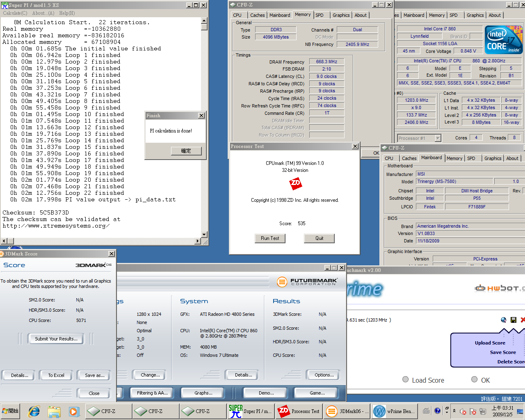Click Upload Score label in wPrime
Image resolution: width=525 pixels, height=420 pixels.
click(490, 343)
